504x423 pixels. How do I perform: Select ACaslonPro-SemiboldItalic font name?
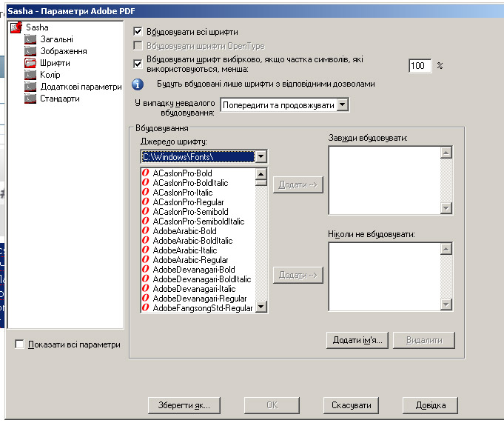pyautogui.click(x=198, y=222)
